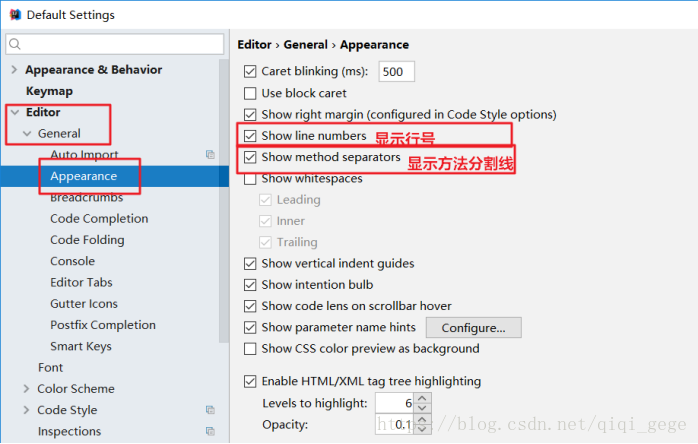698x444 pixels.
Task: Click the project-level icon beside Code Style
Action: pyautogui.click(x=210, y=410)
